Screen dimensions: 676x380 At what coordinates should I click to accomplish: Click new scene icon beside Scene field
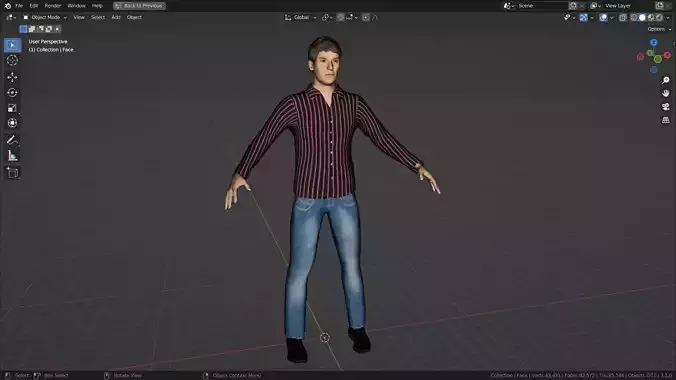click(573, 6)
